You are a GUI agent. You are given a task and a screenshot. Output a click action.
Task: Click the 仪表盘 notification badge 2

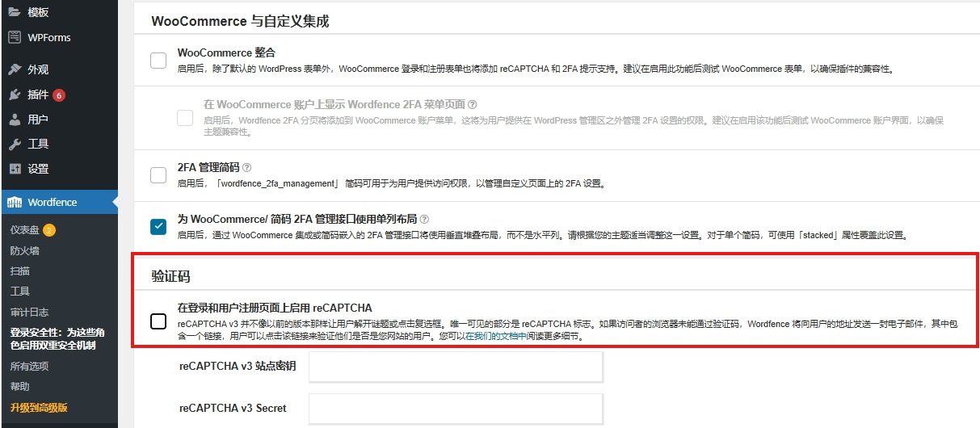(x=49, y=230)
